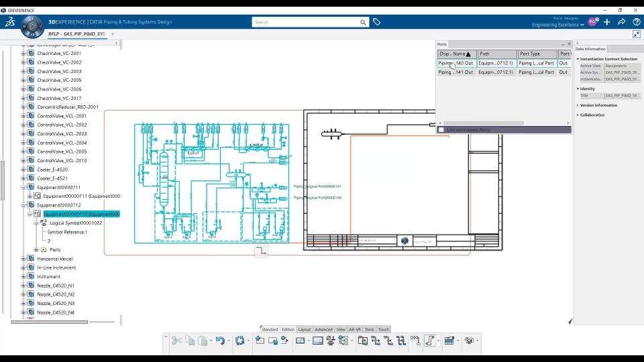Screen dimensions: 644x362
Task: Sort by Disp.. Name column header
Action: pos(457,54)
